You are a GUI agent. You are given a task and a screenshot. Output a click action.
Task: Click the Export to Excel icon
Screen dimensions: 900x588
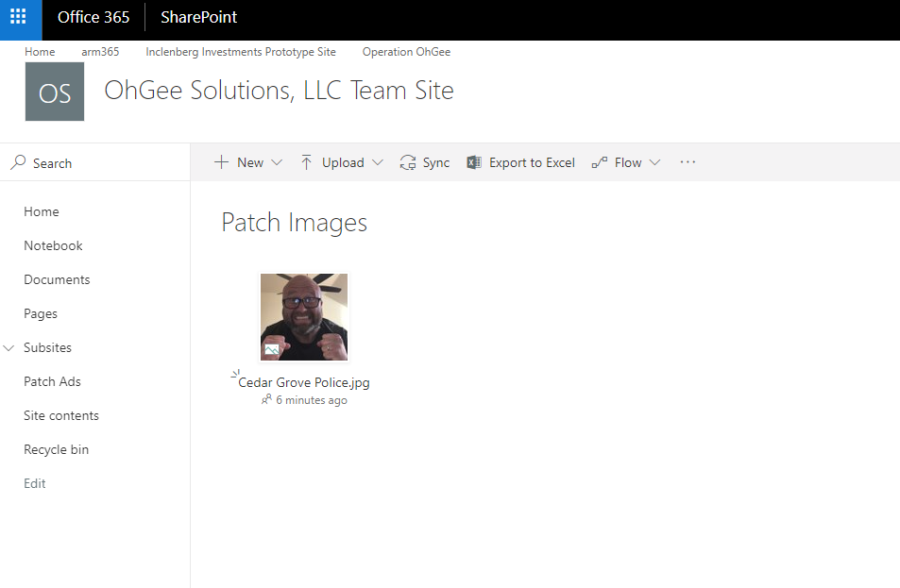click(x=474, y=162)
